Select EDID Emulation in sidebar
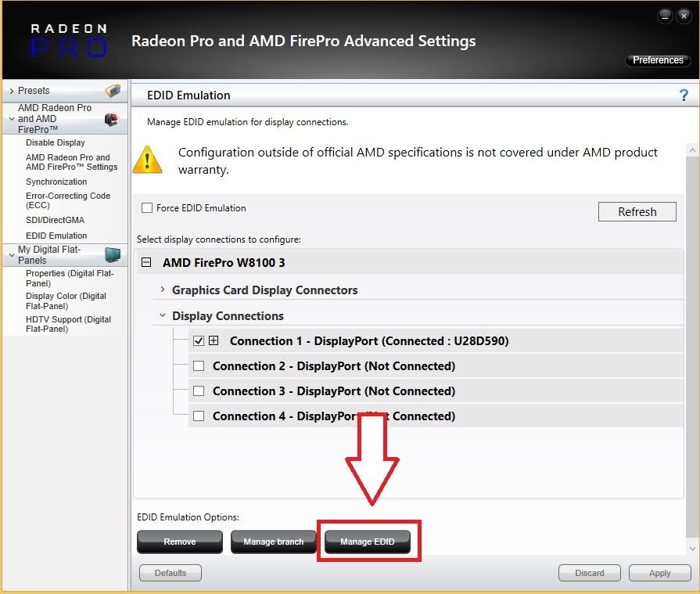Image resolution: width=700 pixels, height=594 pixels. click(x=56, y=236)
